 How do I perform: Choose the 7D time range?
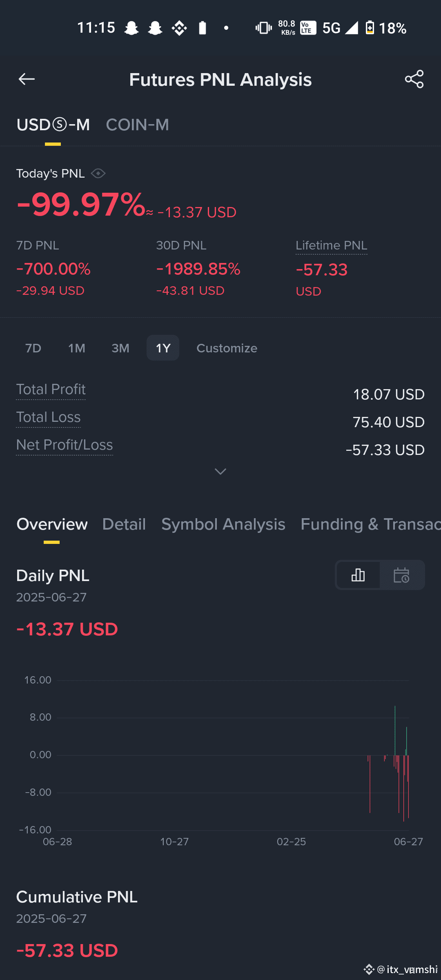(x=33, y=348)
